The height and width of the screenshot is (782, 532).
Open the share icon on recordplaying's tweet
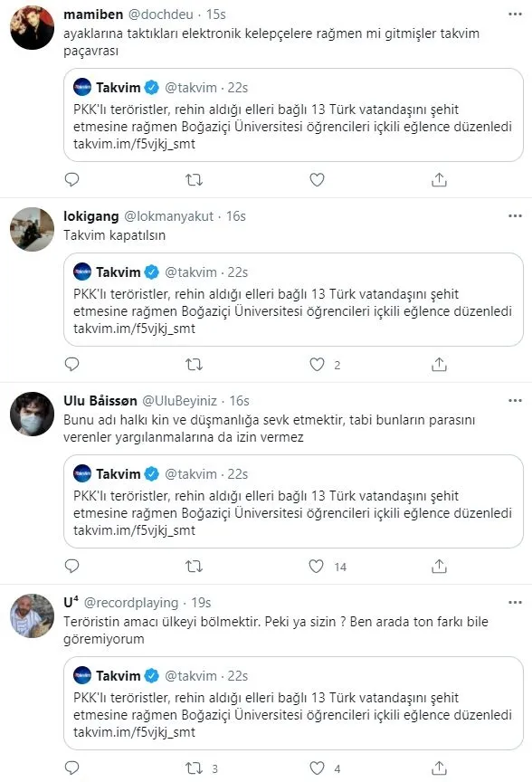[439, 766]
